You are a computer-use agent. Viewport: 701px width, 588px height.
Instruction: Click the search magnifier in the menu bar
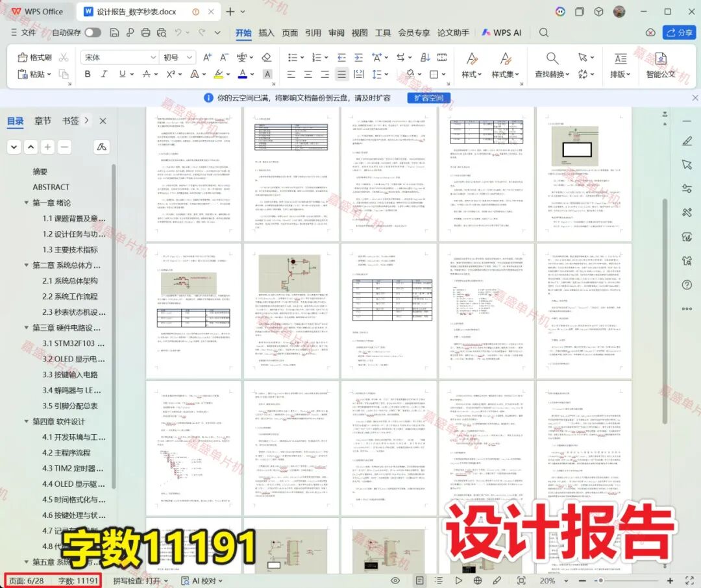544,32
